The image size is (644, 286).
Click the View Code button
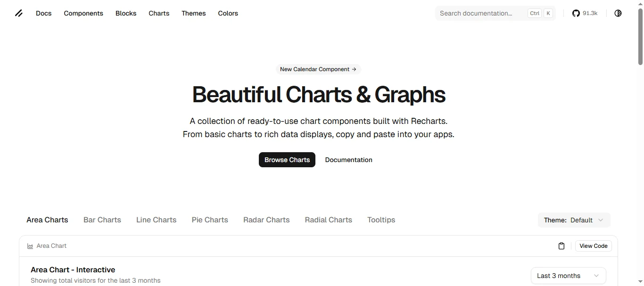tap(593, 245)
